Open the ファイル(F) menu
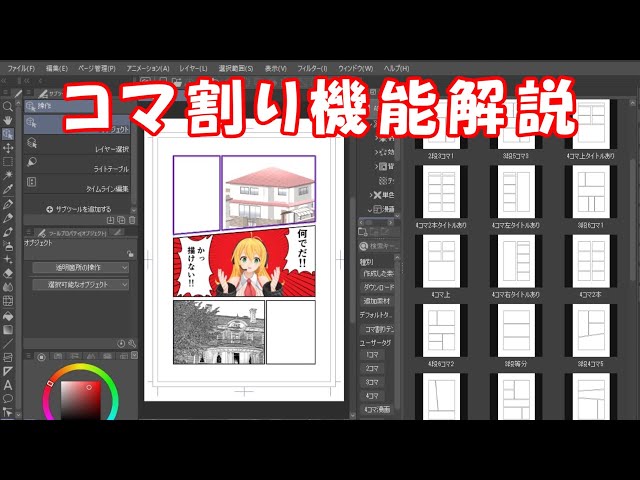The width and height of the screenshot is (640, 480). pos(21,68)
